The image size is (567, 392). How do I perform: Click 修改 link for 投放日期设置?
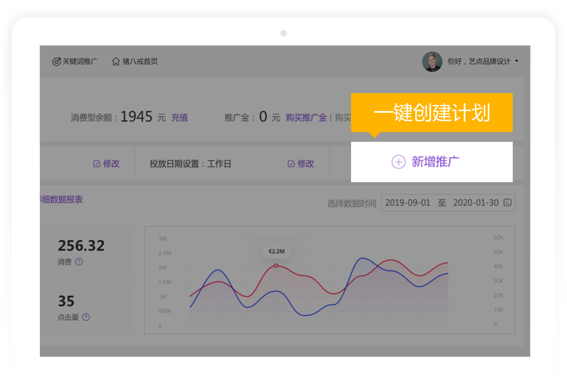306,164
